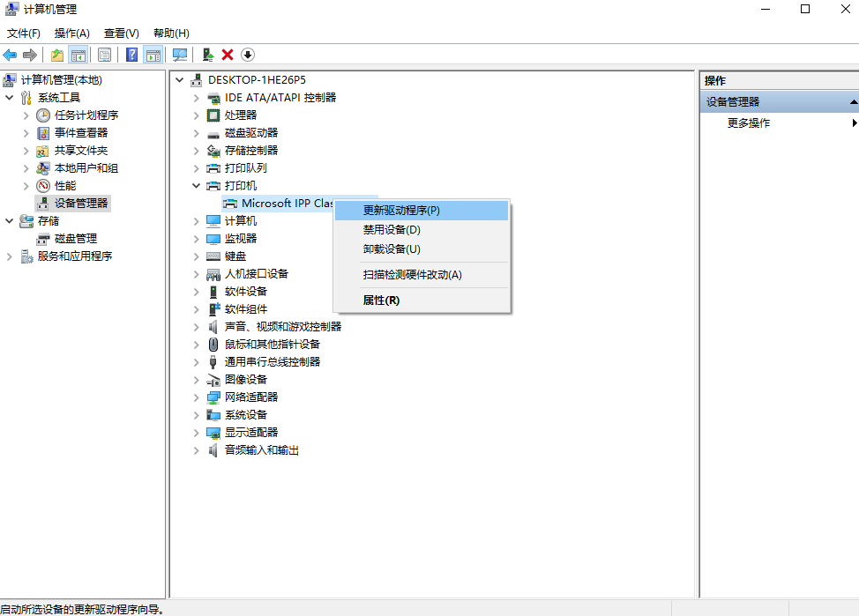
Task: Select 计算机管理(本地) root item
Action: point(61,80)
